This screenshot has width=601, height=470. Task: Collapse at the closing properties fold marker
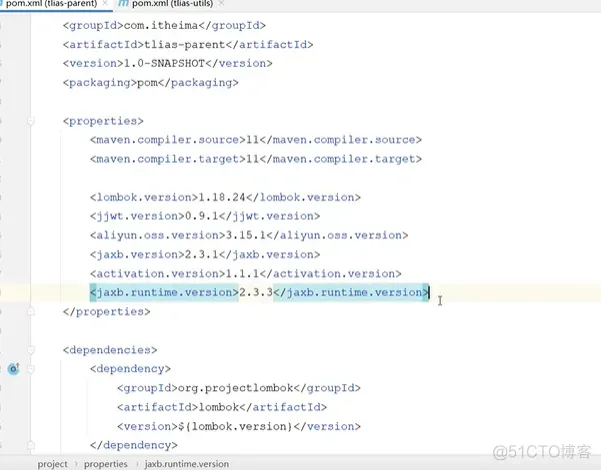coord(31,312)
